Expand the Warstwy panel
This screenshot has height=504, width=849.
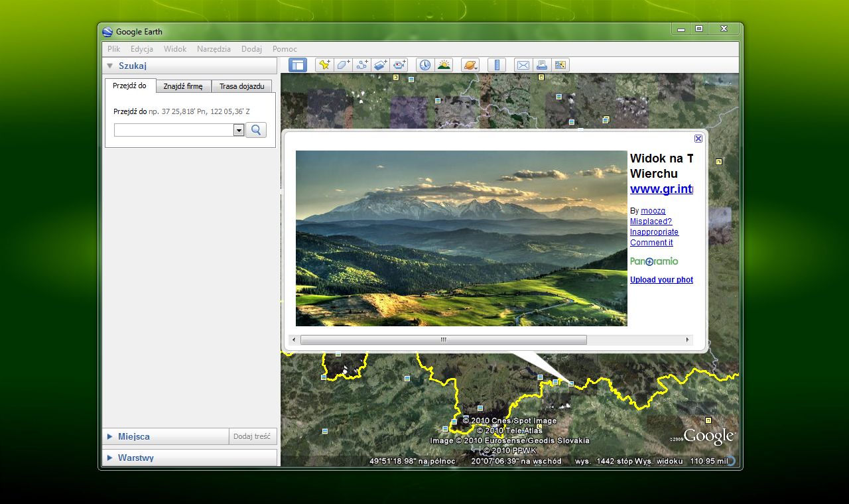tap(110, 458)
